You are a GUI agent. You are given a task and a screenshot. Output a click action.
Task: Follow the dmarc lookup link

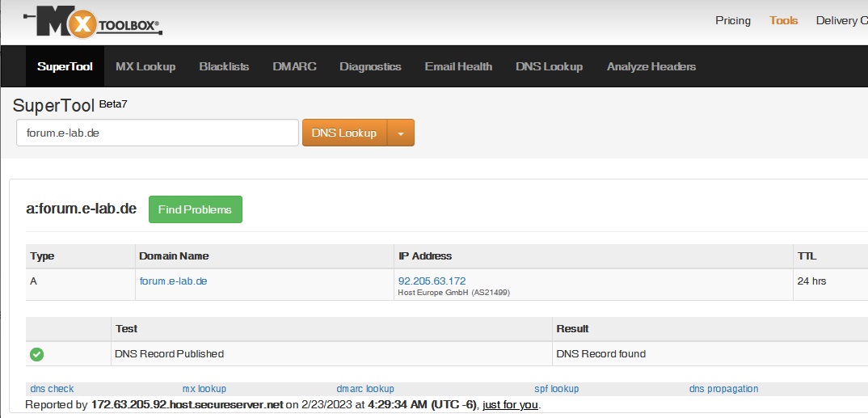click(365, 389)
